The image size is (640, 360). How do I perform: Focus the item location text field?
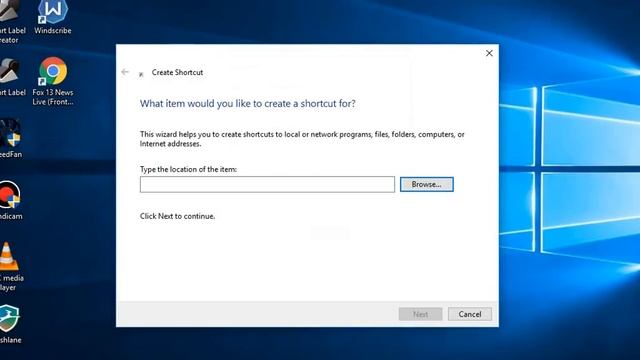point(267,184)
